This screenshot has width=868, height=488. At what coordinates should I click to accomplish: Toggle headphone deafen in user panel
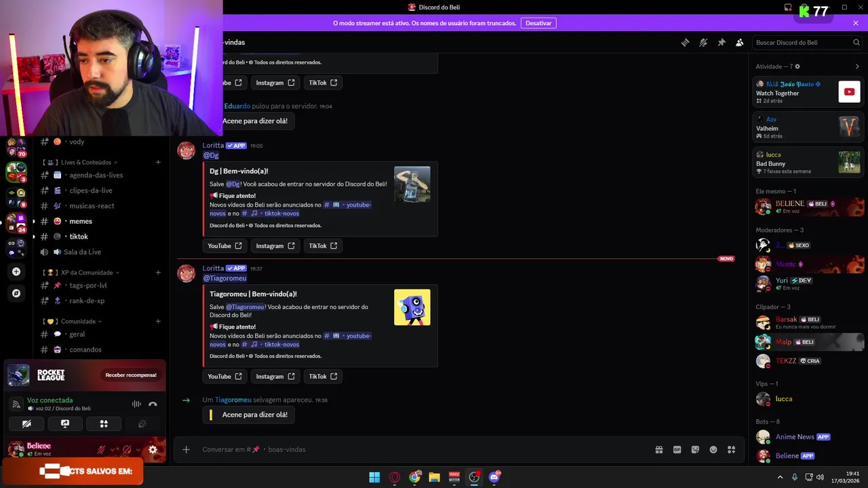[127, 449]
